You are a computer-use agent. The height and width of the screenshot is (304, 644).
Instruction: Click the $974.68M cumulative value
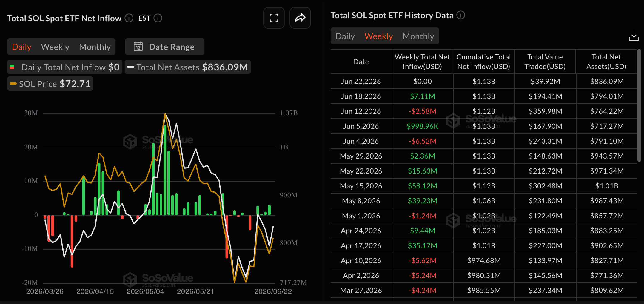pos(484,261)
